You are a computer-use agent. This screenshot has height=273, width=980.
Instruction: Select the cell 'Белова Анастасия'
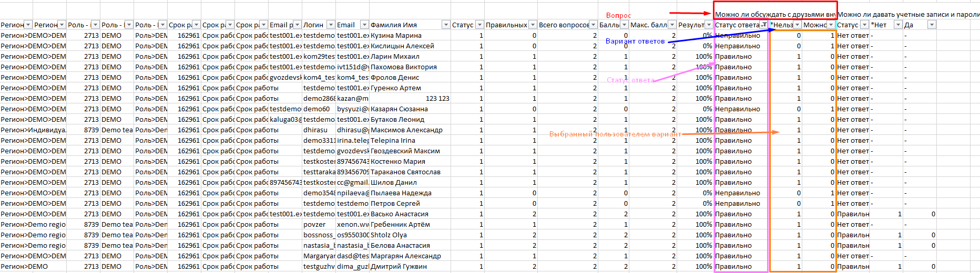click(410, 245)
